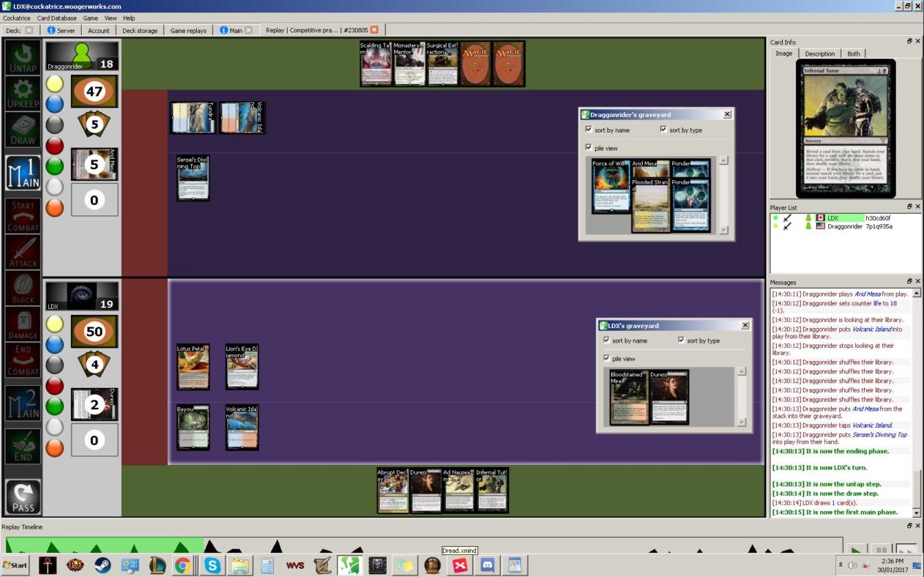Click LDX's exile zone showing 0
This screenshot has height=577, width=924.
(94, 440)
